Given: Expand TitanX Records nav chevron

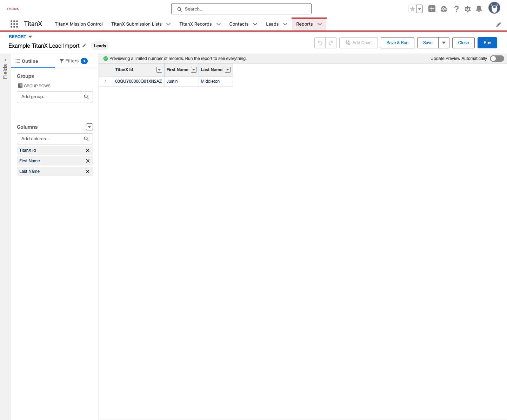Looking at the screenshot, I should pos(219,24).
